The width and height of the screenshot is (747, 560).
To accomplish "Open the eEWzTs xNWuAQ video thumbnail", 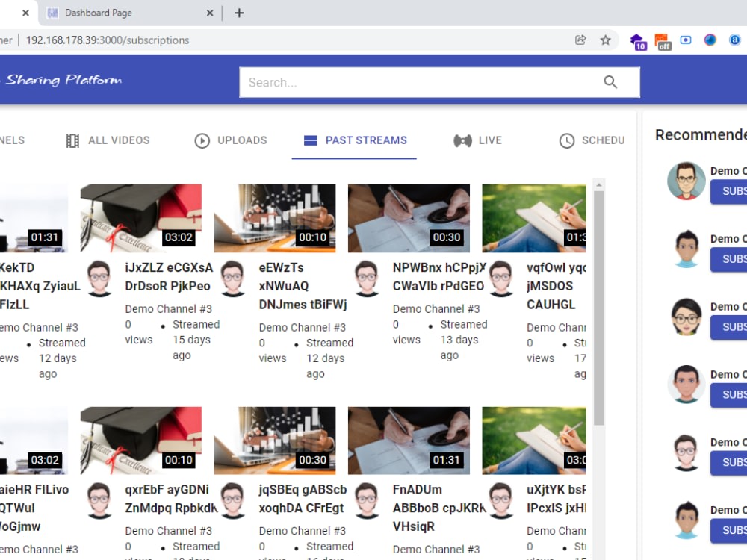I will (274, 218).
